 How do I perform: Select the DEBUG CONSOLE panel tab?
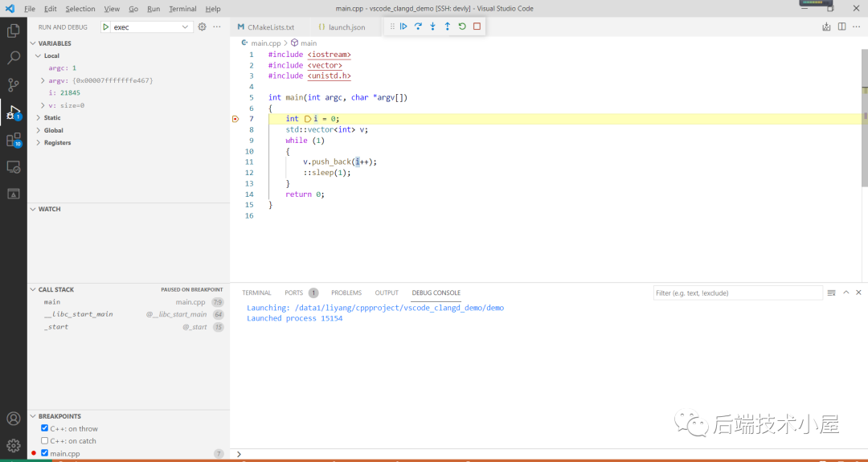[x=436, y=292]
